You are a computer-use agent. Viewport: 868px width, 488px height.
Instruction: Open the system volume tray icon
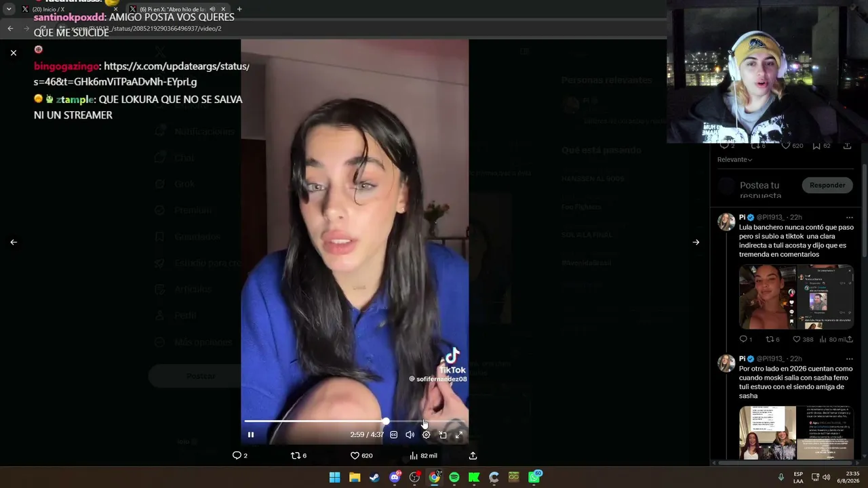tap(826, 477)
